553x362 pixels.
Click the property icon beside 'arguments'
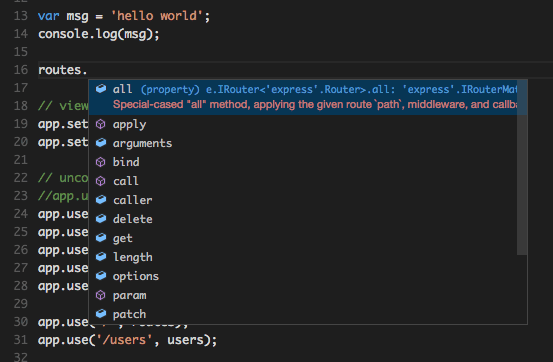coord(101,143)
